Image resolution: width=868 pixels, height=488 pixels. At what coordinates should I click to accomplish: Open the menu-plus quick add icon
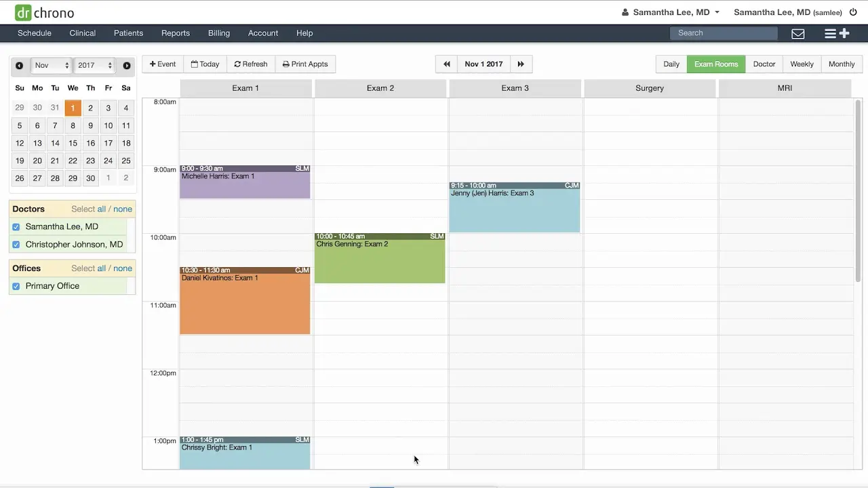click(x=837, y=33)
